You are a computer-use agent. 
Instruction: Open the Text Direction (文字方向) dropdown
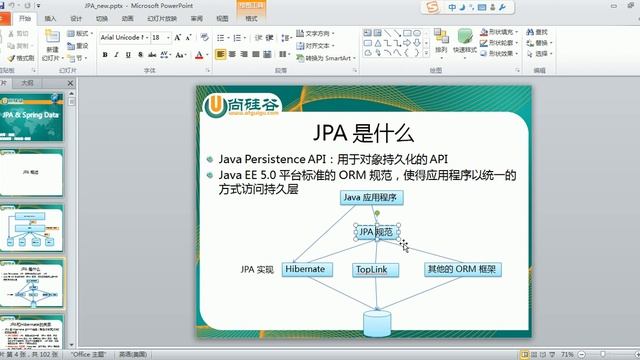(315, 33)
